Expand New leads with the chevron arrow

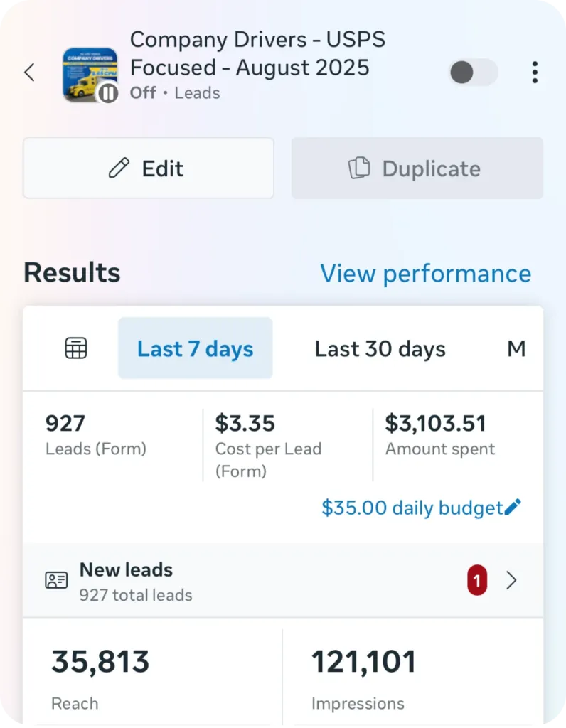pos(511,581)
